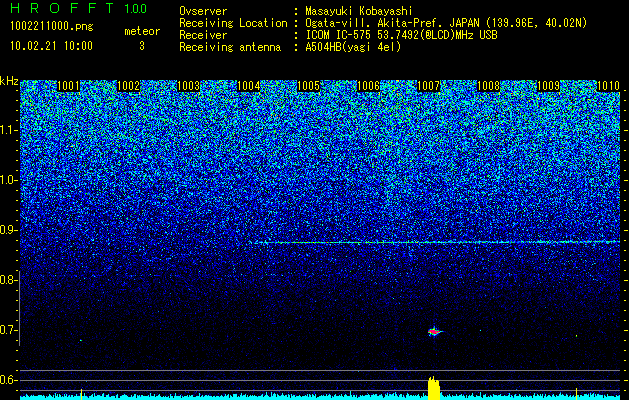This screenshot has width=629, height=400.
Task: Click the 0.8 kHz axis label
Action: 8,280
